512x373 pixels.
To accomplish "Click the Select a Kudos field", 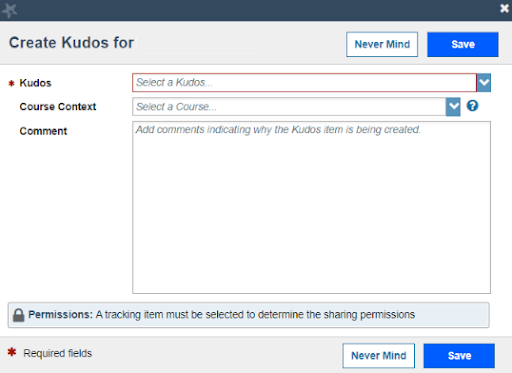I will 304,83.
